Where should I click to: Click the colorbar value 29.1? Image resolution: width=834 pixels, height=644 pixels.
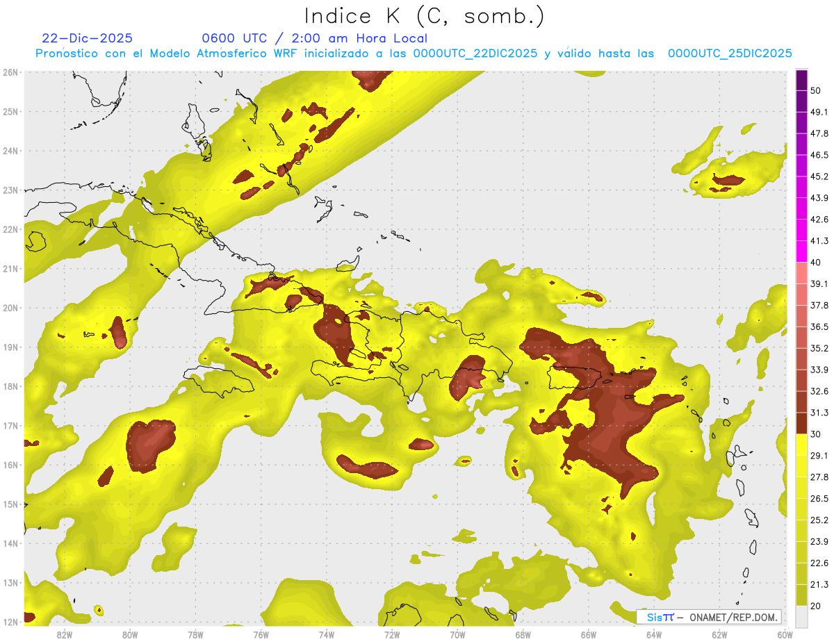(819, 456)
